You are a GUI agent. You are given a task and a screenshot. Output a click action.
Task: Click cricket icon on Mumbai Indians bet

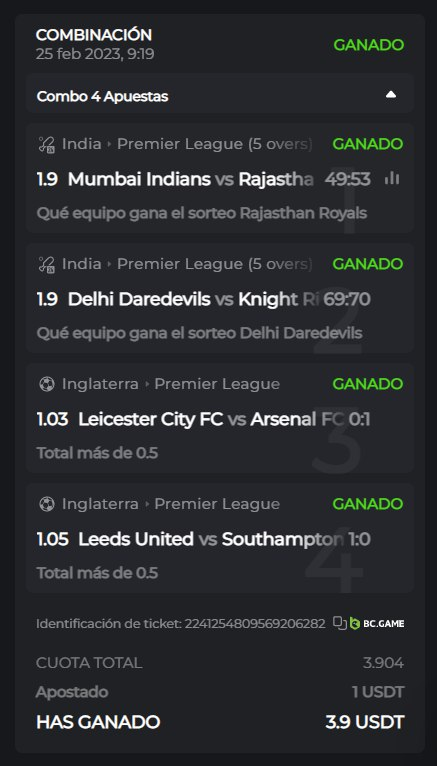46,144
